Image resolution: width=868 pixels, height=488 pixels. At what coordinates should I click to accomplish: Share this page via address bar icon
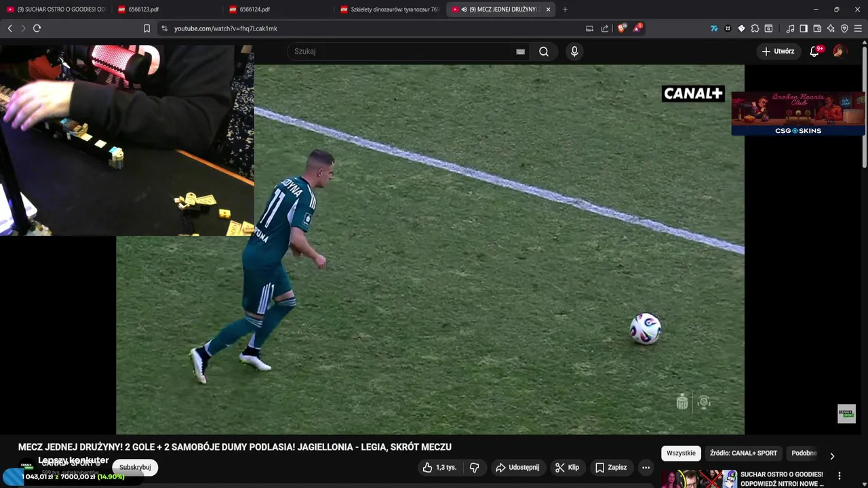tap(605, 28)
